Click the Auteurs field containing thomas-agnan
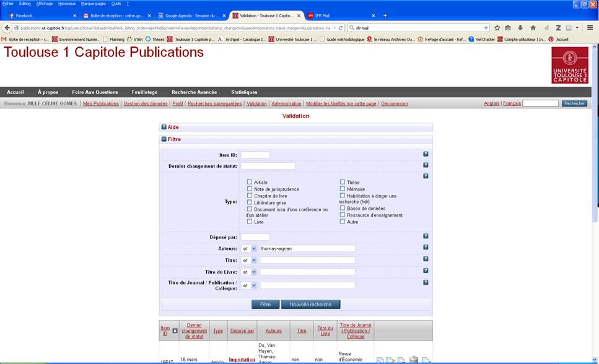The height and width of the screenshot is (364, 599). (x=307, y=249)
